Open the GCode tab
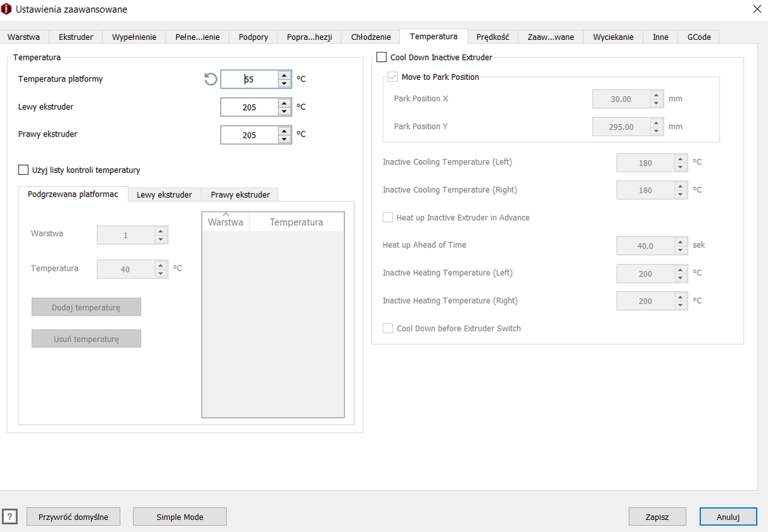Viewport: 768px width, 532px height. pos(699,37)
